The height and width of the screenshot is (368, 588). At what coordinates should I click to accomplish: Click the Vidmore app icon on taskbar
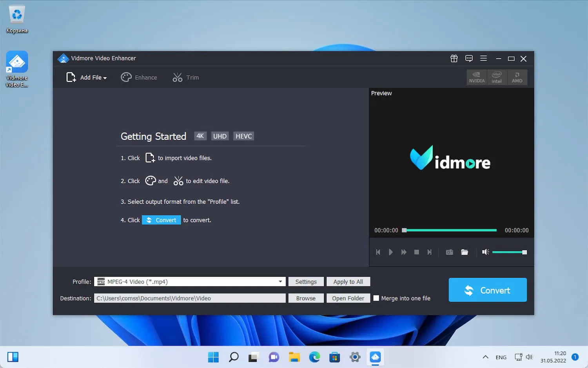(375, 357)
